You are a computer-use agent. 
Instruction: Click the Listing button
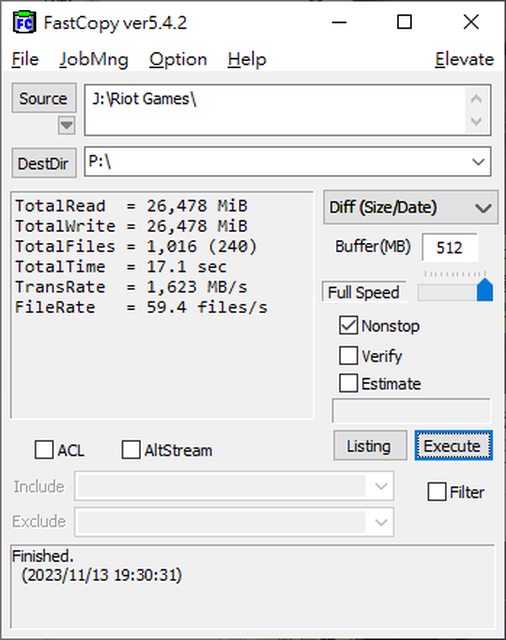[x=370, y=446]
